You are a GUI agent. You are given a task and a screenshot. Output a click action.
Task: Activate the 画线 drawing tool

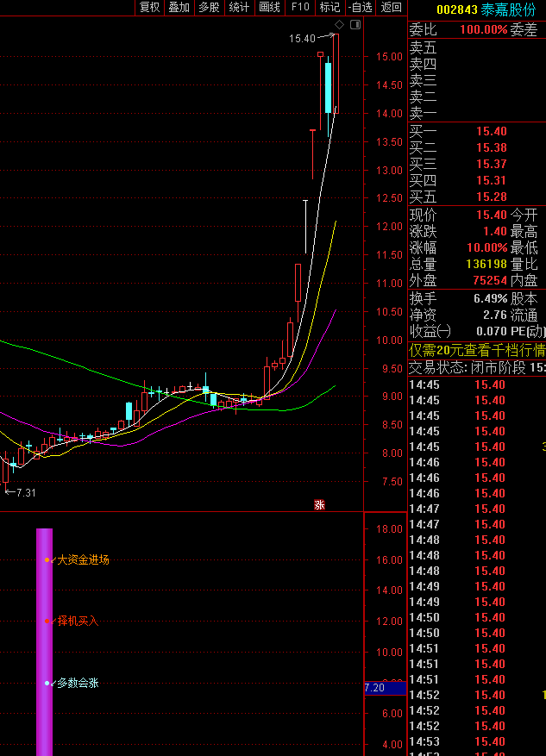(269, 7)
